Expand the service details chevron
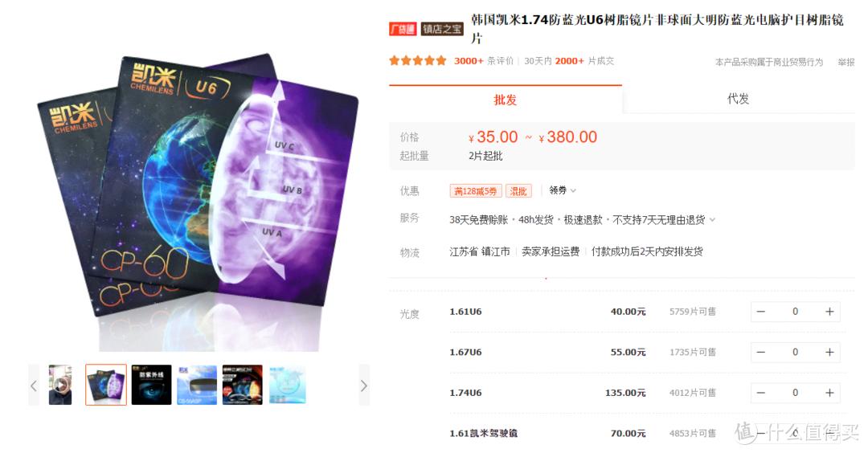868x453 pixels. pos(712,219)
